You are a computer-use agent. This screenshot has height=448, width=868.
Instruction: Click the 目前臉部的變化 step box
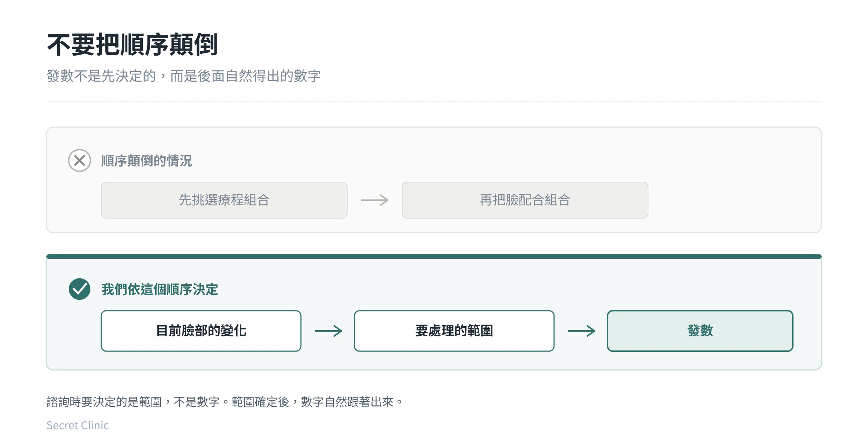click(201, 331)
